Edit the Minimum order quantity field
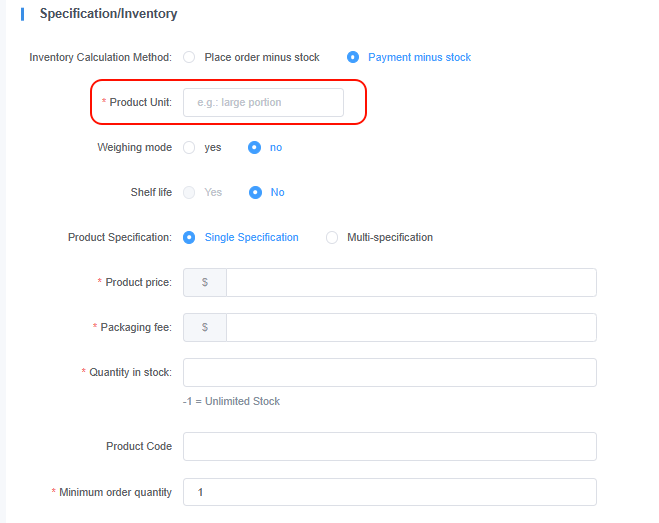 click(389, 492)
